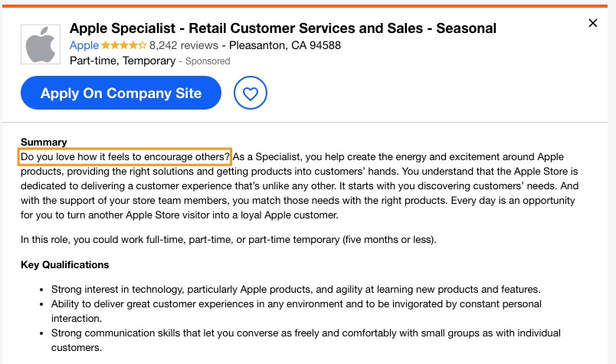The image size is (616, 364).
Task: Open the Apple company link
Action: click(x=84, y=45)
